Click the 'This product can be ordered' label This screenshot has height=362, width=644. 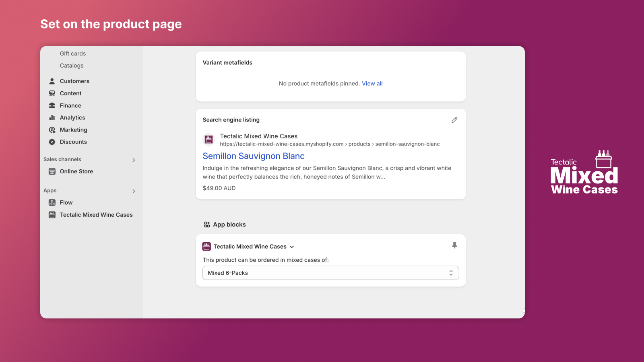coord(266,260)
